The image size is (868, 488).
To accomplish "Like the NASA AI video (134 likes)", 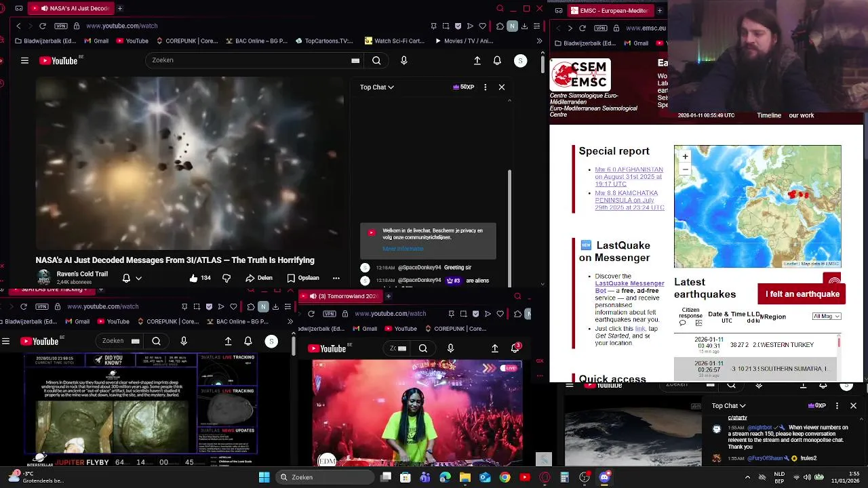I will pyautogui.click(x=199, y=278).
